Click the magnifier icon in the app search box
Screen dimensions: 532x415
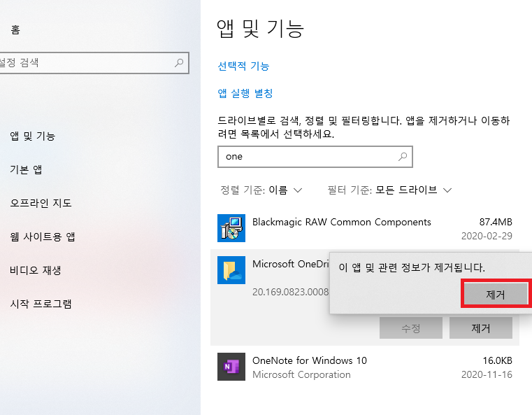(403, 157)
